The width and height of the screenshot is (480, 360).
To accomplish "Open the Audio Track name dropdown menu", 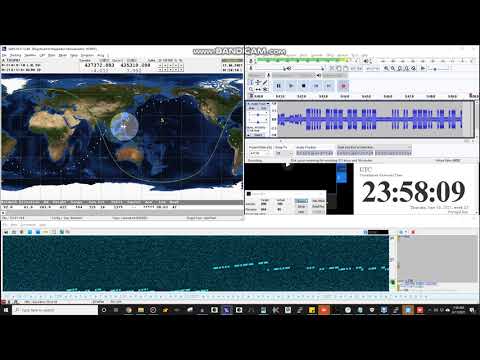I will [x=260, y=104].
